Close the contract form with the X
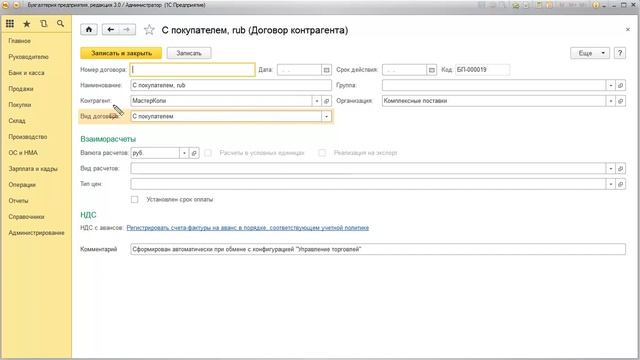 [628, 29]
